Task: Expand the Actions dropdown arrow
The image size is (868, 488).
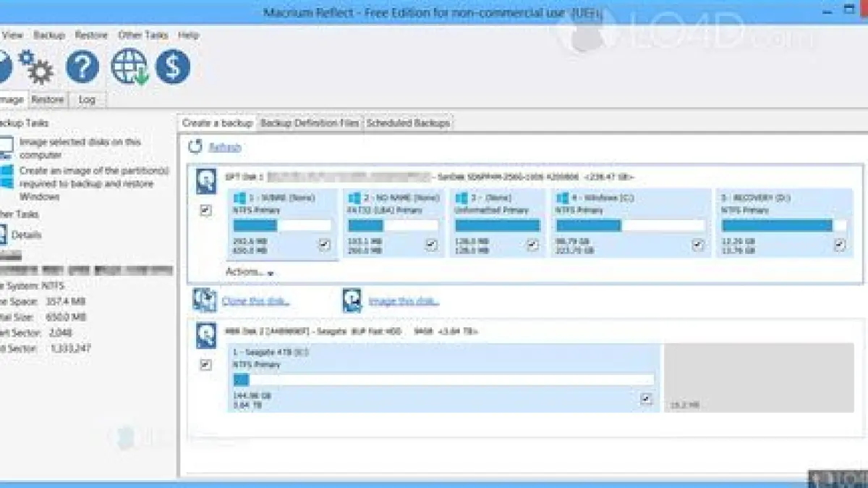Action: (x=271, y=274)
